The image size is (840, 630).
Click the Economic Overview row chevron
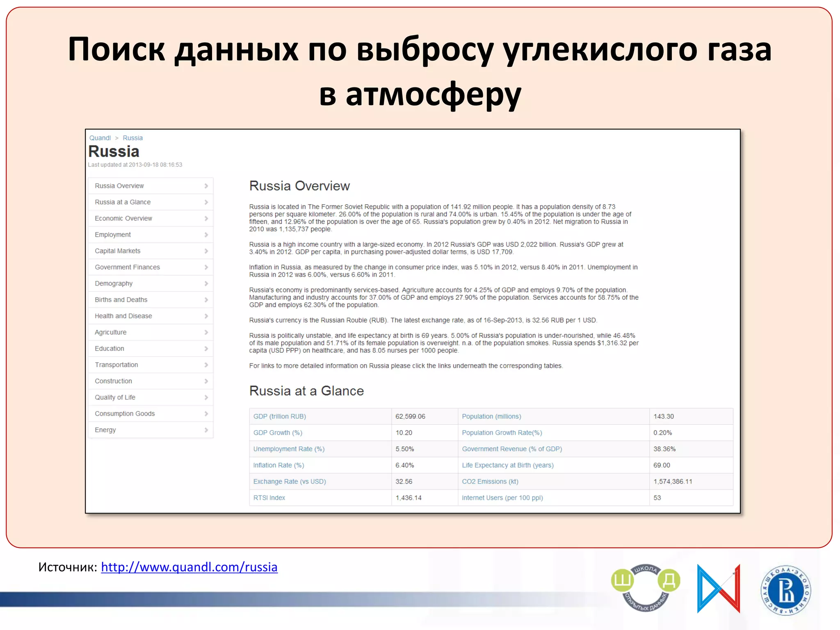pyautogui.click(x=206, y=218)
